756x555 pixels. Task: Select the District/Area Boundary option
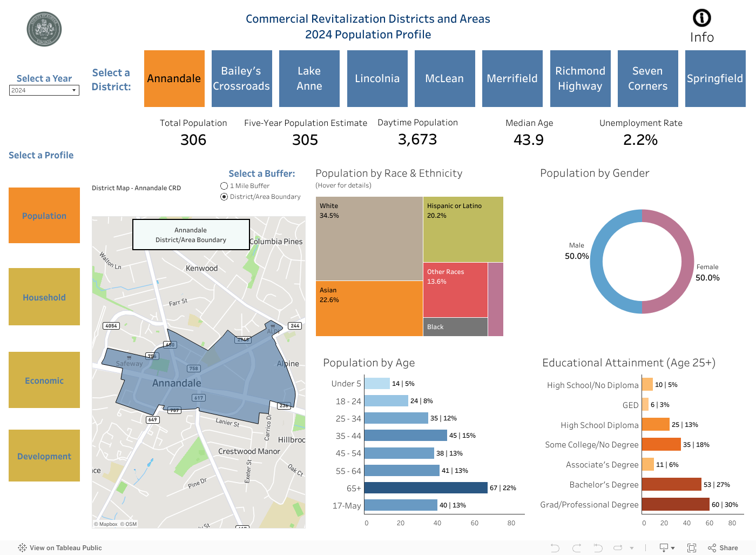pos(224,197)
